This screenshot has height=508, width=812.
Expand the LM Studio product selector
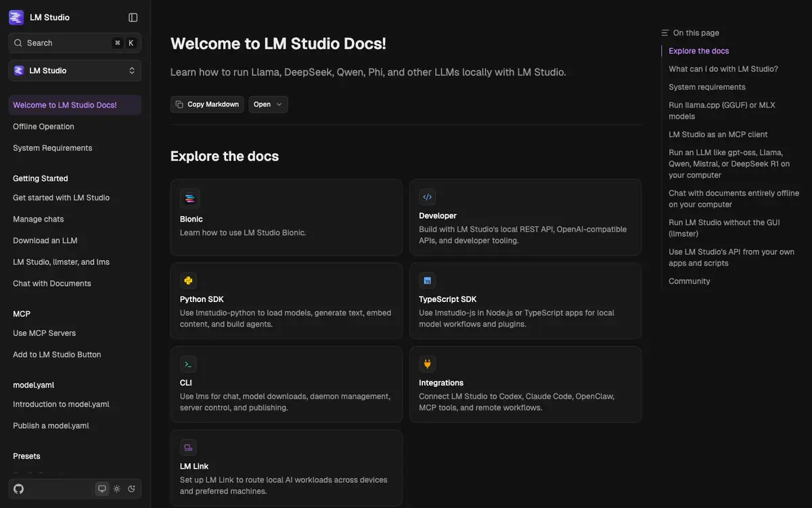(74, 70)
